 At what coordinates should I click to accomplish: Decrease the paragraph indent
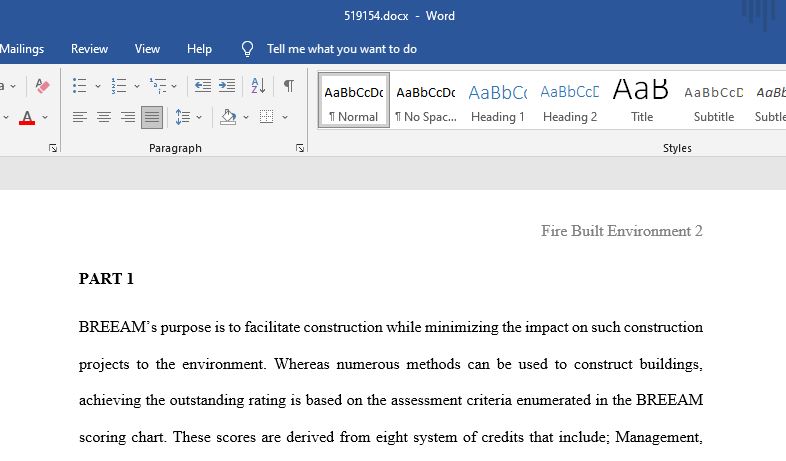pos(203,86)
